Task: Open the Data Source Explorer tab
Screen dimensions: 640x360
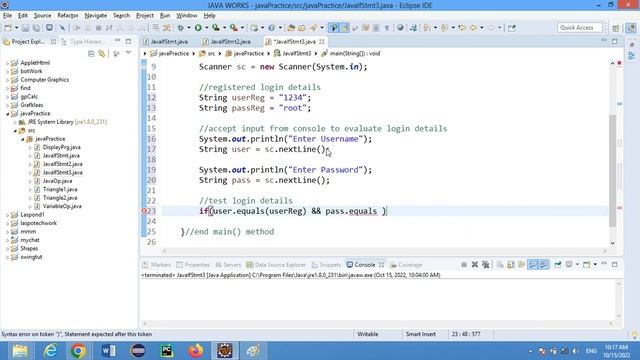Action: click(x=276, y=265)
